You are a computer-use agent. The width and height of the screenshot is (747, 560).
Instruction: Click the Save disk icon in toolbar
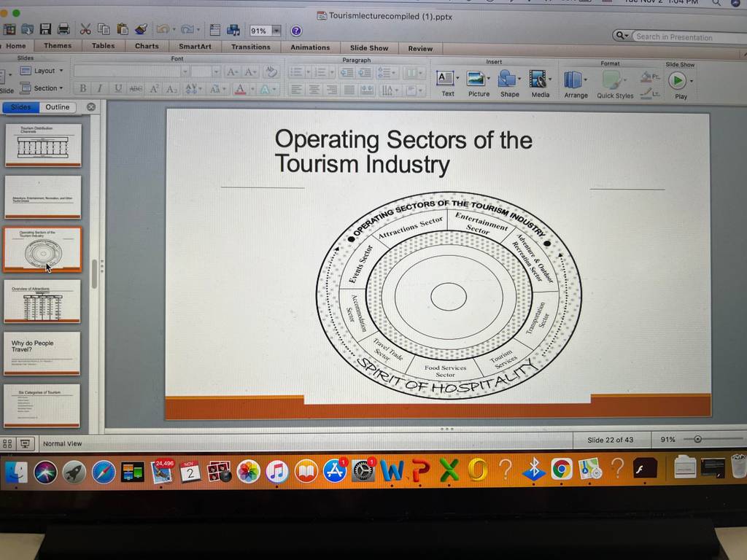(45, 29)
